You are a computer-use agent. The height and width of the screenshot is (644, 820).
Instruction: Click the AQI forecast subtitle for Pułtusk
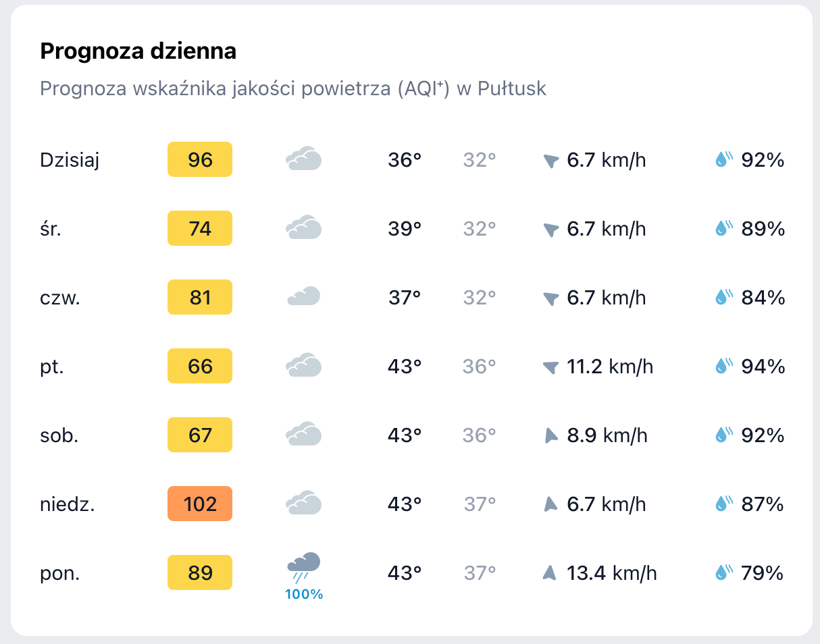tap(293, 88)
